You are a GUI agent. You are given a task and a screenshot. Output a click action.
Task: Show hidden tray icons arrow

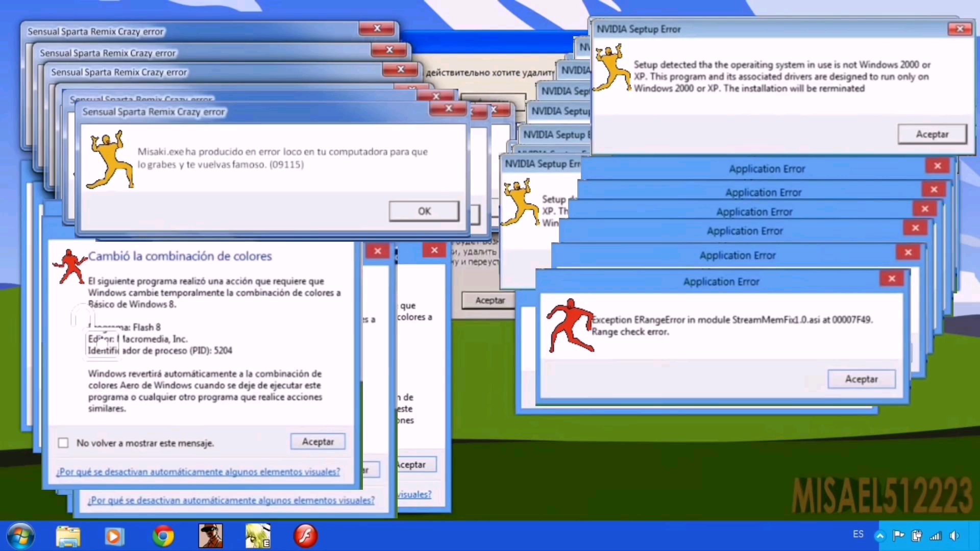coord(879,536)
